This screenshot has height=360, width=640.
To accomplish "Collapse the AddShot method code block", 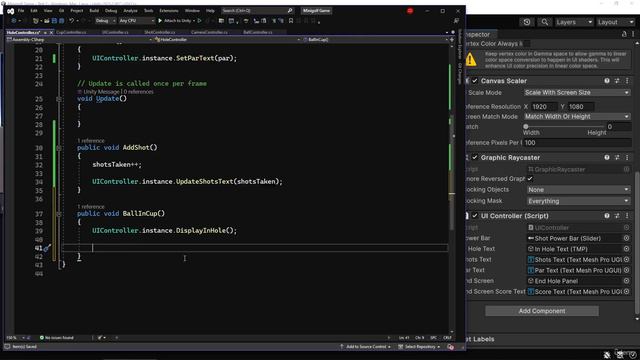I will [59, 148].
